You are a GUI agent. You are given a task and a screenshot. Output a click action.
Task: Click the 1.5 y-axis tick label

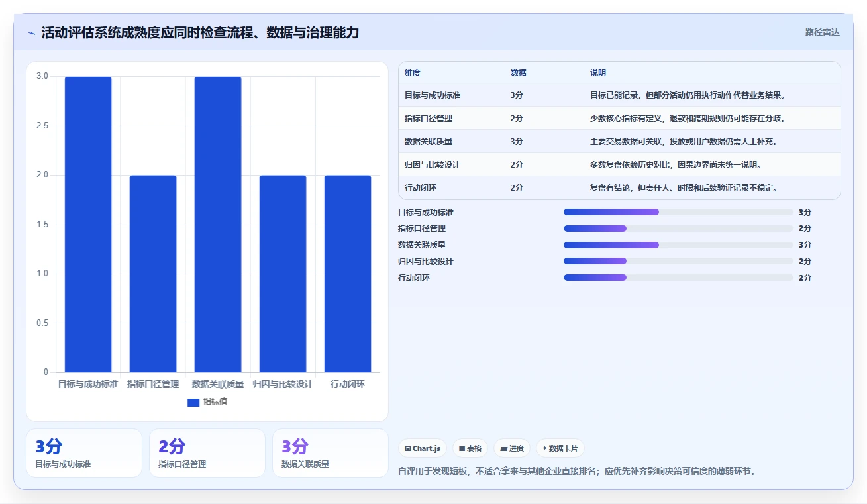(42, 225)
